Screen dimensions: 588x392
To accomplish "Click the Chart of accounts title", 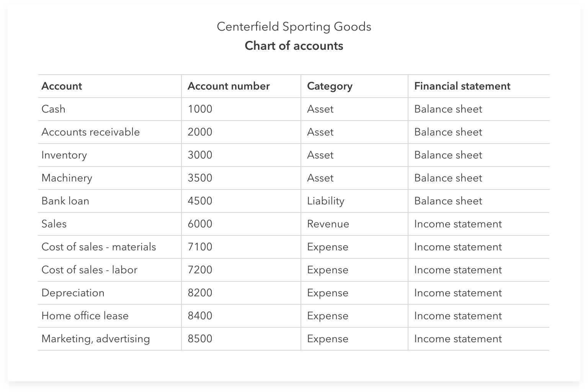I will pos(294,46).
